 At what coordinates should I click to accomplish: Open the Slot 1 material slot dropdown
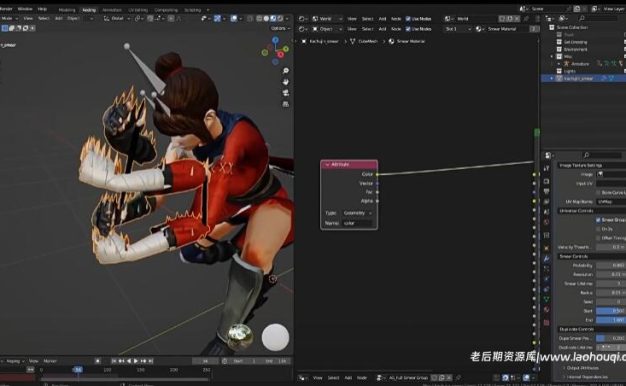[458, 29]
